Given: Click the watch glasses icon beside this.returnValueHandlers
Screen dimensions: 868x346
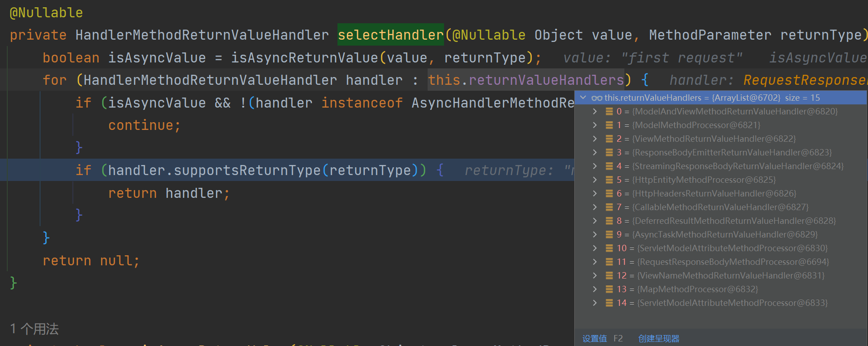Looking at the screenshot, I should click(597, 98).
